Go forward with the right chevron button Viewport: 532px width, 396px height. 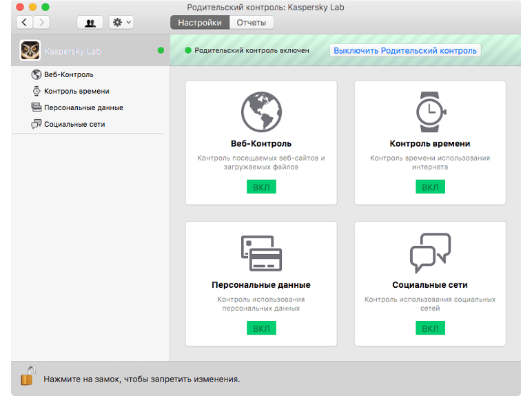coord(41,22)
